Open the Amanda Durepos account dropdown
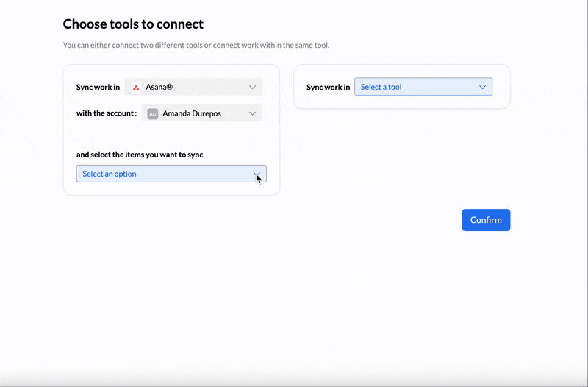Viewport: 588px width, 387px height. click(202, 114)
